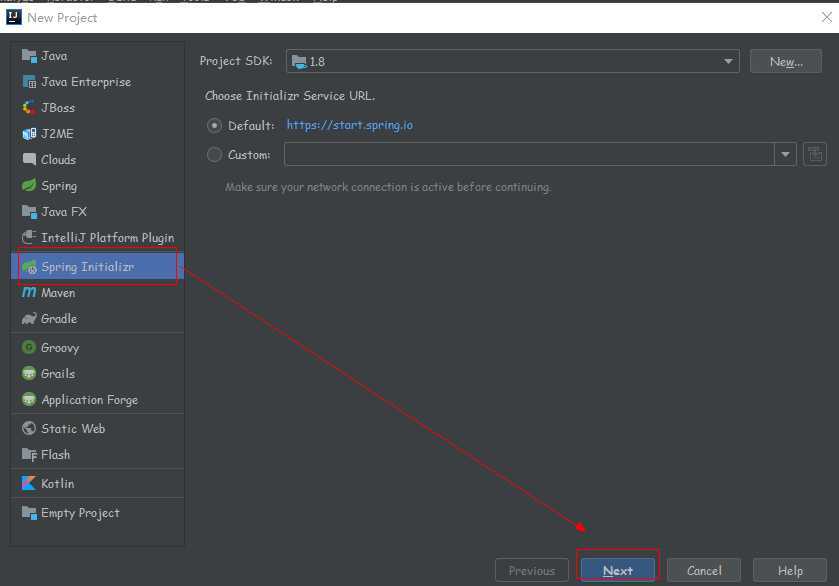Select the 'JBoss' list label
This screenshot has width=839, height=586.
tap(58, 108)
